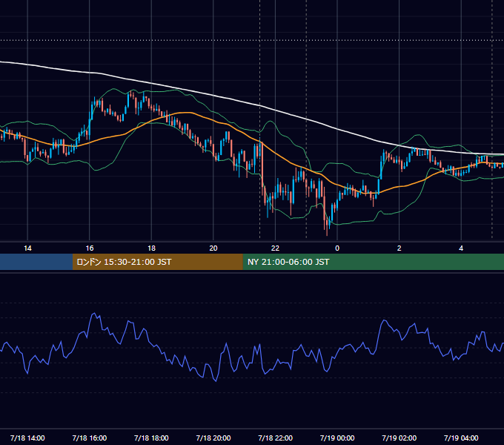
Task: Click the 7/18 22:00 date label
Action: click(x=276, y=438)
